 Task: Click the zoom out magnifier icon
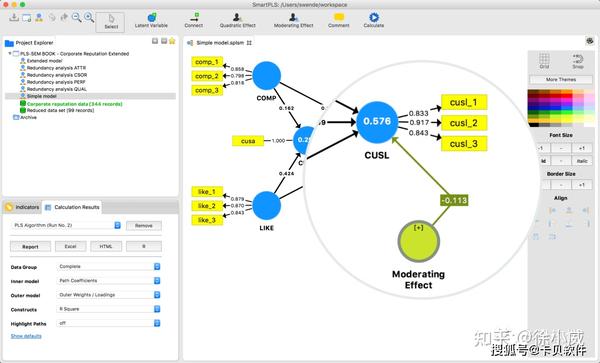(x=77, y=17)
